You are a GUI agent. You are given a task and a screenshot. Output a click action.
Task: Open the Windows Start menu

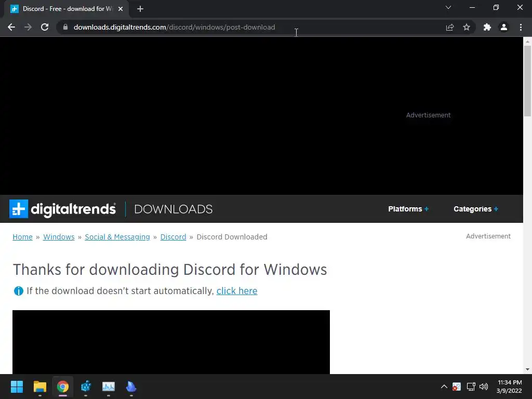[17, 387]
